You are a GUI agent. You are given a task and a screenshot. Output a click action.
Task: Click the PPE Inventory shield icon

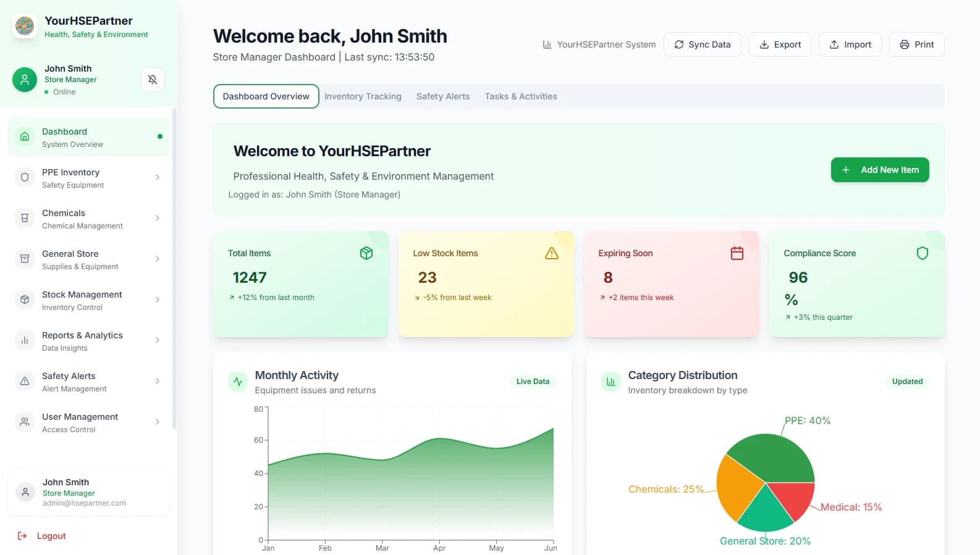[25, 178]
